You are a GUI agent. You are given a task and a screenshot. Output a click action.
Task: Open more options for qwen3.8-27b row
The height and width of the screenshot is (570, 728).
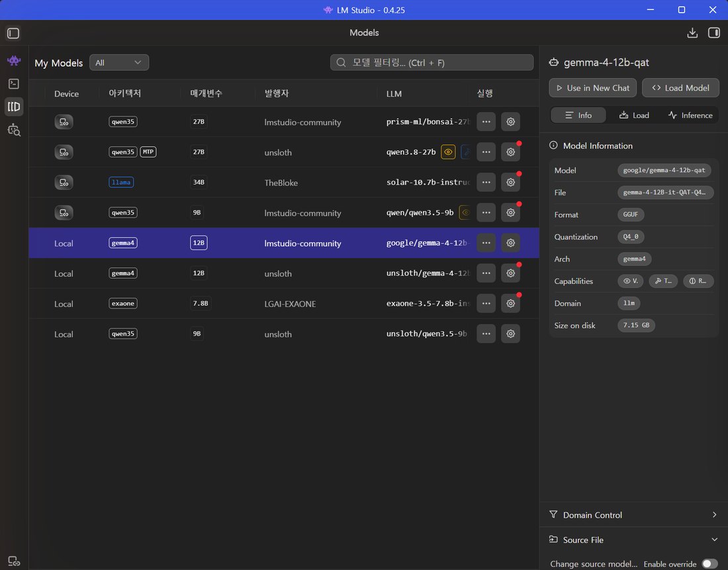[486, 152]
